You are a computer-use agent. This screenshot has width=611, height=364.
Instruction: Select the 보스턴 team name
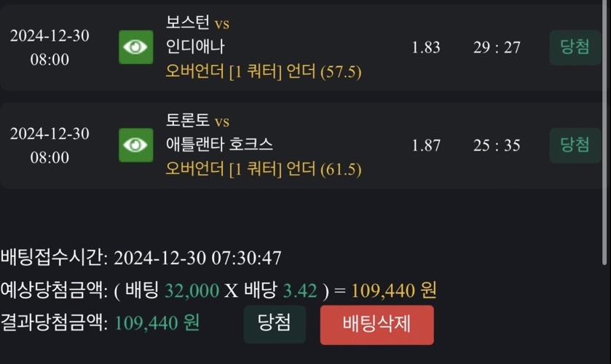tap(187, 23)
